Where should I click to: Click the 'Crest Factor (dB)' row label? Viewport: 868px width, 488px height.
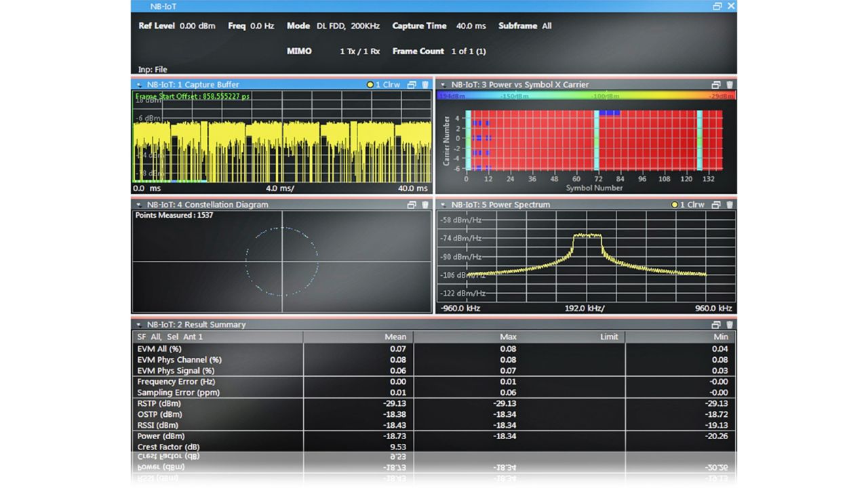[168, 447]
